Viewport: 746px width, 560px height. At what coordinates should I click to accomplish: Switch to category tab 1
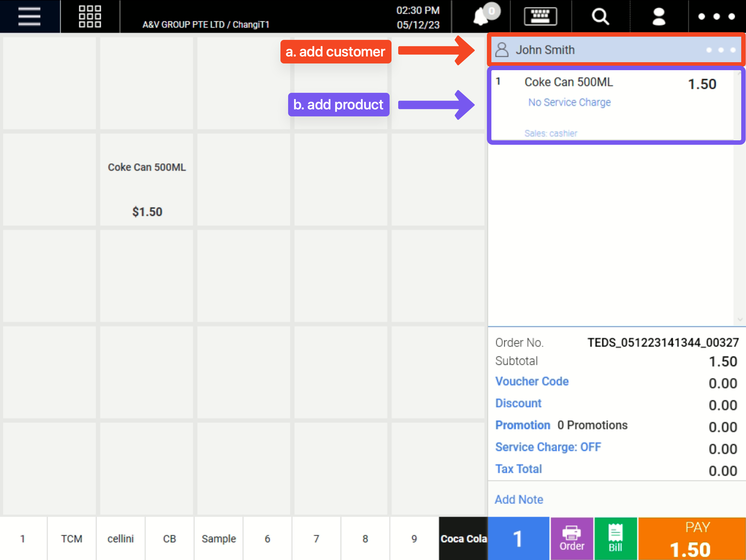[23, 538]
